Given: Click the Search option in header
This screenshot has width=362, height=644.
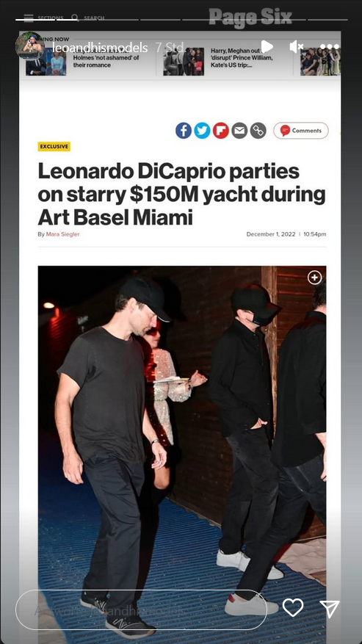Looking at the screenshot, I should pyautogui.click(x=88, y=18).
